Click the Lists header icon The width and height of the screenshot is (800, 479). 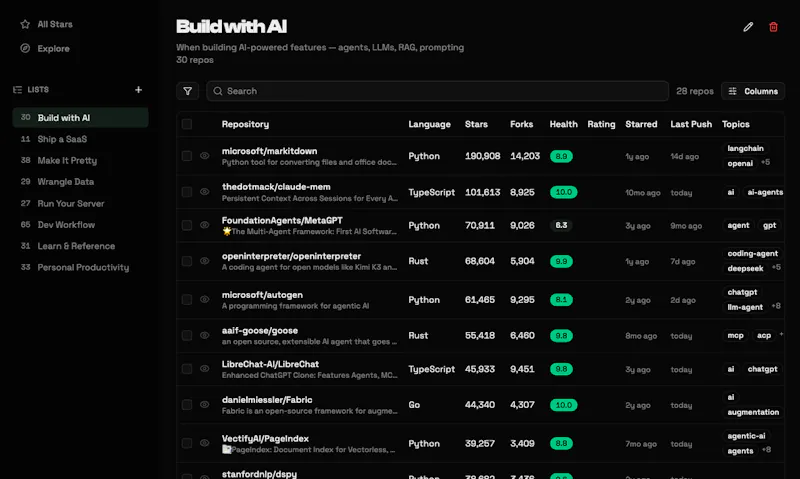click(x=17, y=90)
